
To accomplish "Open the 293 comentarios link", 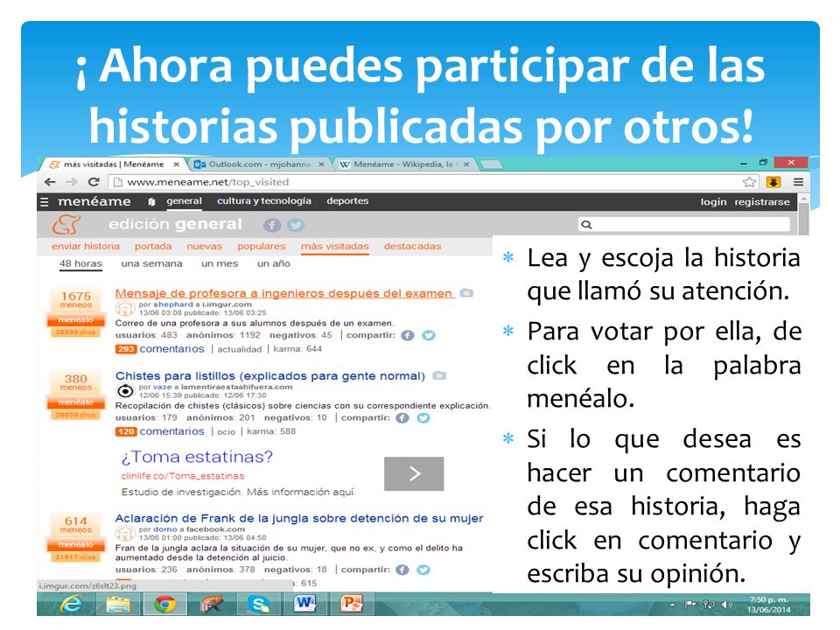I will coord(159,349).
